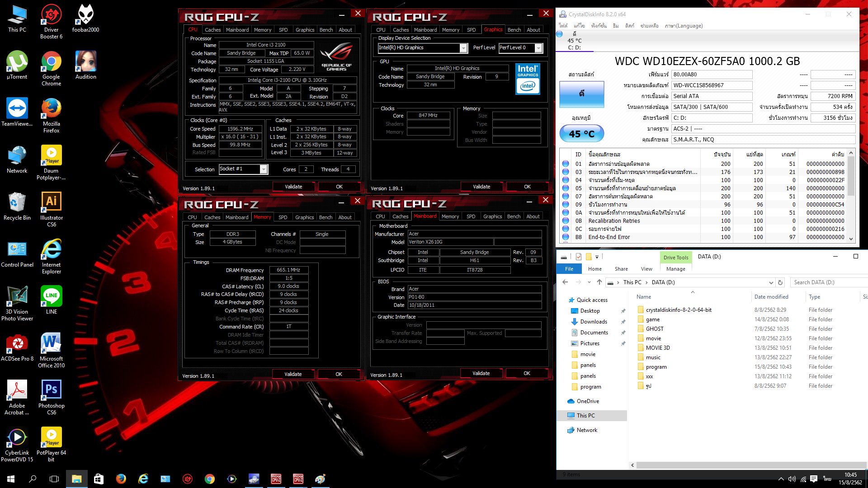Open the ช่วยเหลือ menu in CrystalDiskInfo

tap(649, 26)
